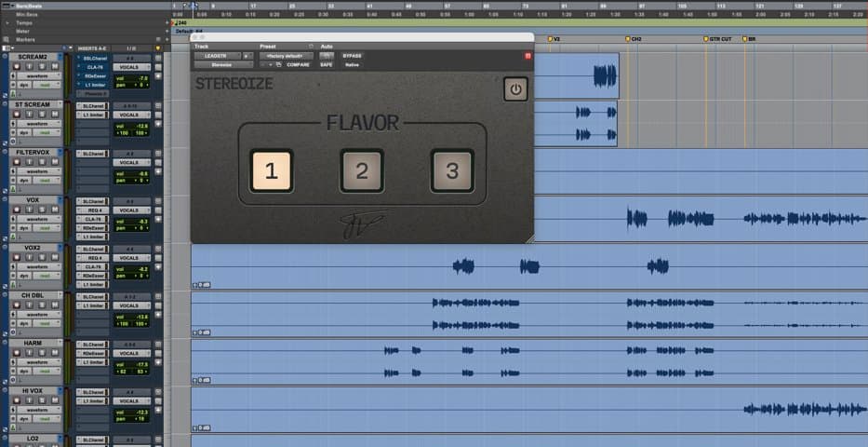Open the LEADGTR track selector dropdown
This screenshot has width=868, height=447.
click(218, 56)
